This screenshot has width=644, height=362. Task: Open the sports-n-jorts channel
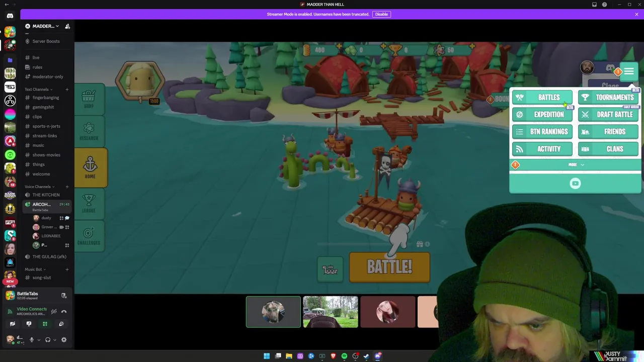[x=47, y=126]
